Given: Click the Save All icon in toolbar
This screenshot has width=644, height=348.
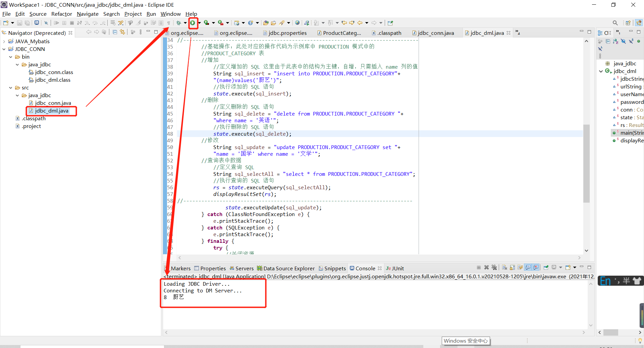Looking at the screenshot, I should 27,23.
